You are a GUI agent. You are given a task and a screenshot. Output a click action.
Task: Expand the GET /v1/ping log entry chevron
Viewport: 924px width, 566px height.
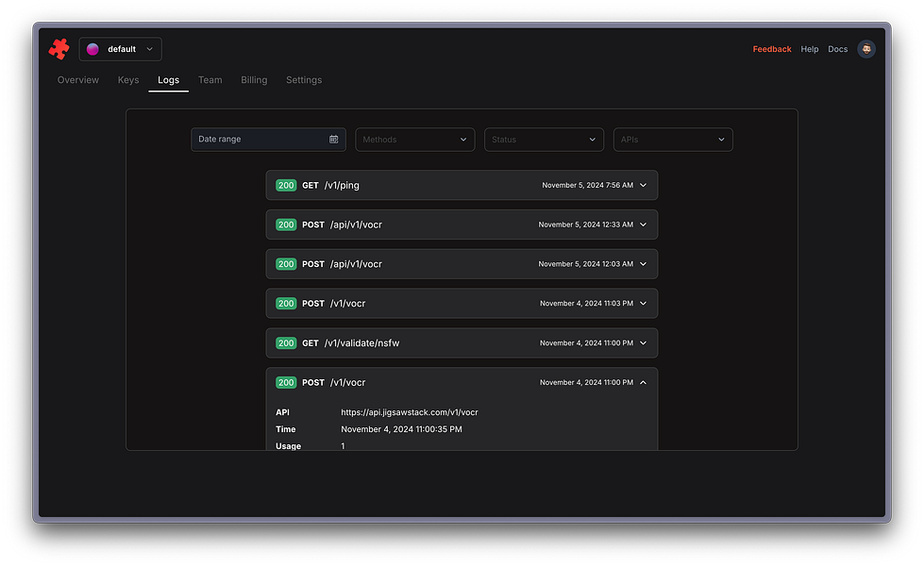coord(643,186)
